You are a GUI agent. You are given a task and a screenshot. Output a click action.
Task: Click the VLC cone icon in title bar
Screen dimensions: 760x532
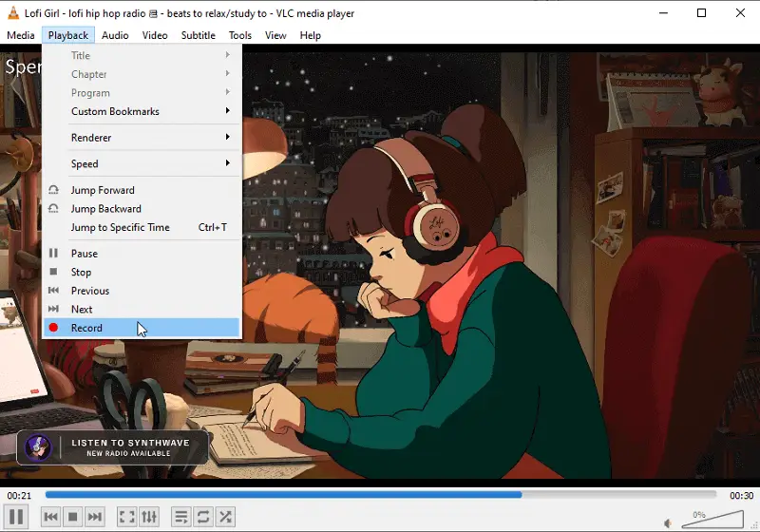(13, 13)
